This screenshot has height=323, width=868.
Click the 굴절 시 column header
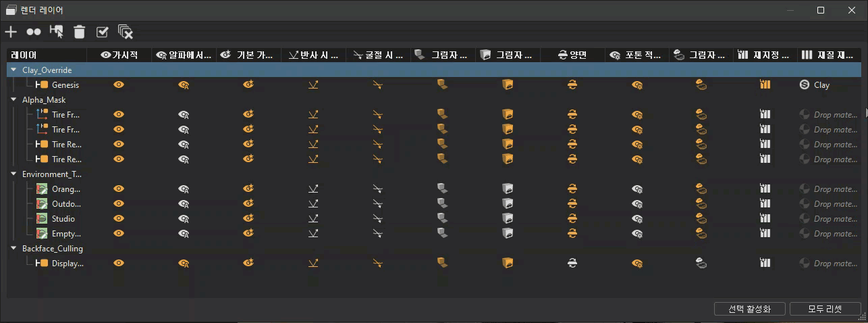[378, 55]
